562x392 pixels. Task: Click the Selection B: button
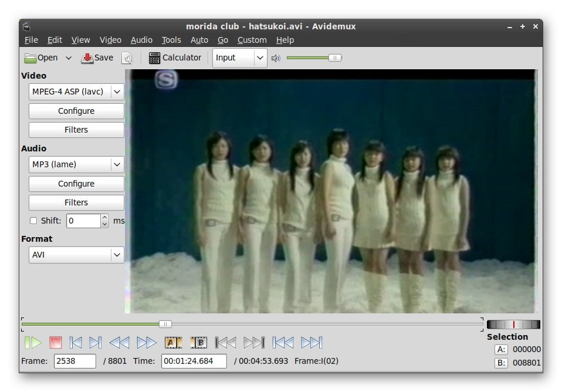pyautogui.click(x=501, y=363)
